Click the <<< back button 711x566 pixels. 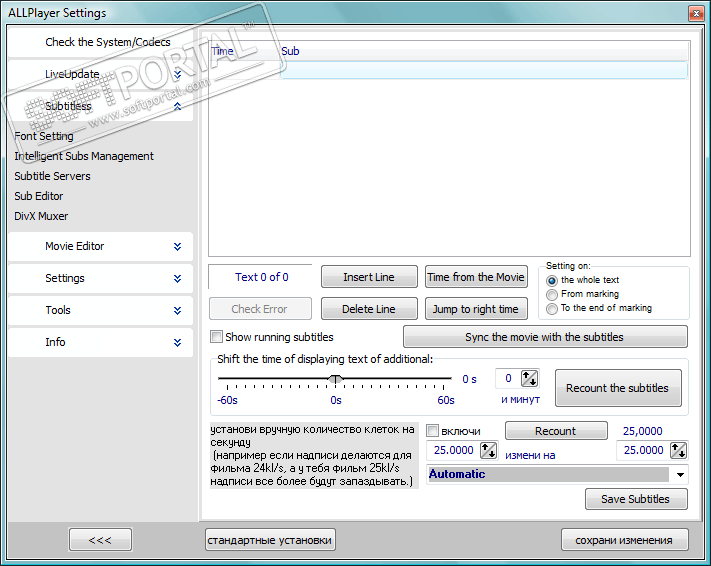[100, 540]
